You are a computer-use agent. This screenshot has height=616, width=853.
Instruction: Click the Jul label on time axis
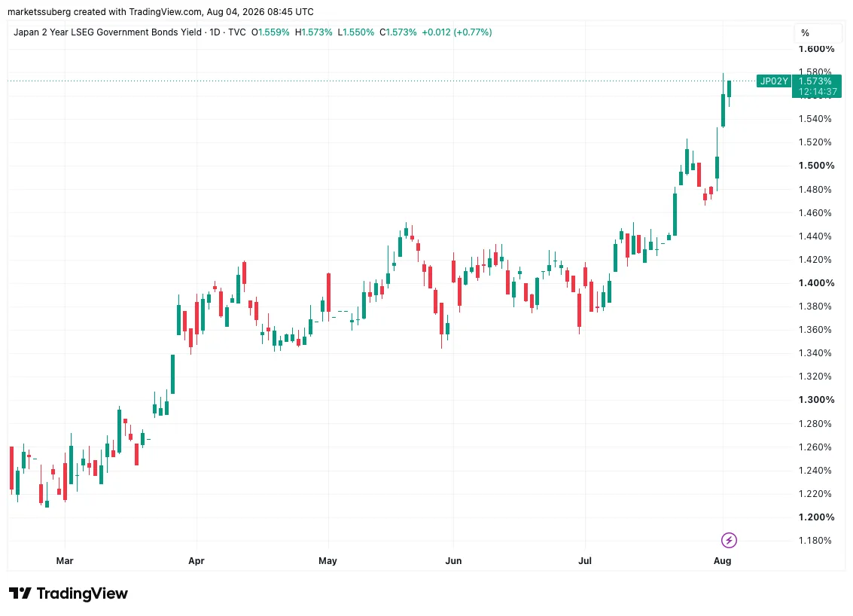tap(585, 560)
